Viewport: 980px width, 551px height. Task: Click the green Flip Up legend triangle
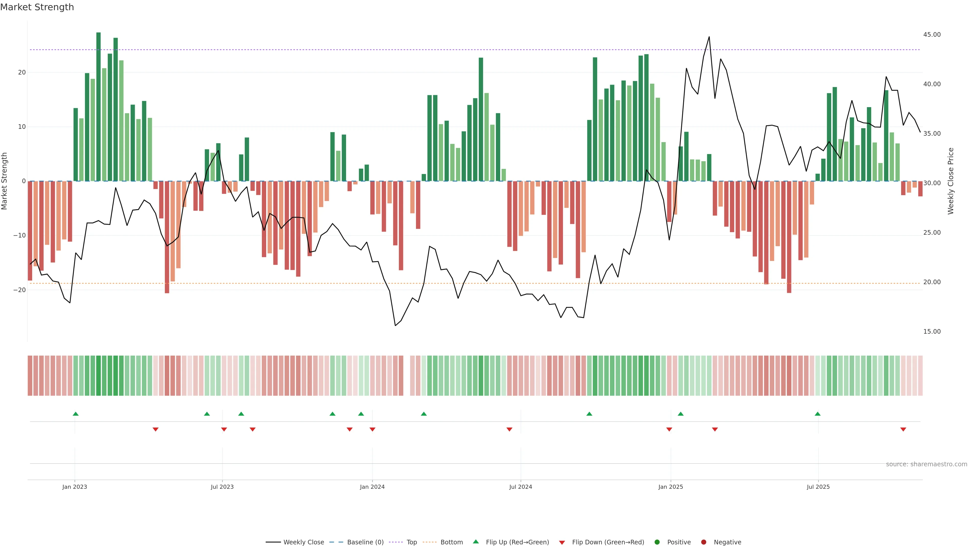[475, 542]
